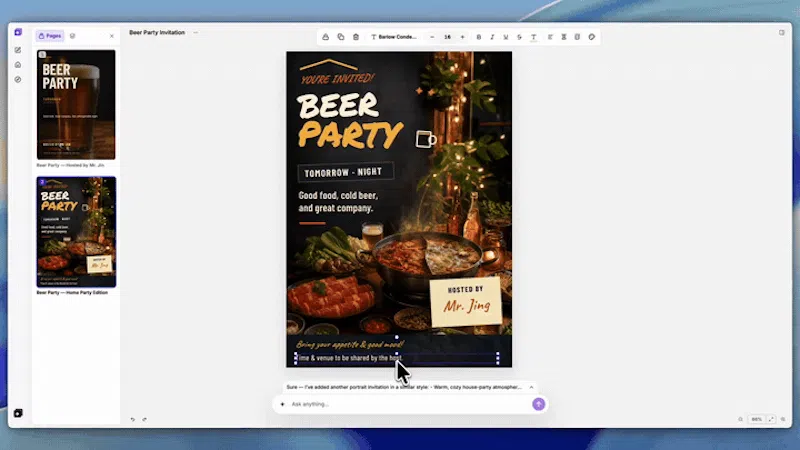Expand the assistant reply message
The width and height of the screenshot is (800, 450).
(531, 387)
